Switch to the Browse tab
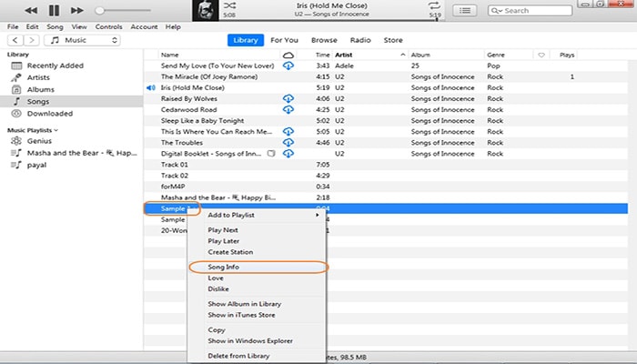The image size is (637, 364). click(x=324, y=40)
